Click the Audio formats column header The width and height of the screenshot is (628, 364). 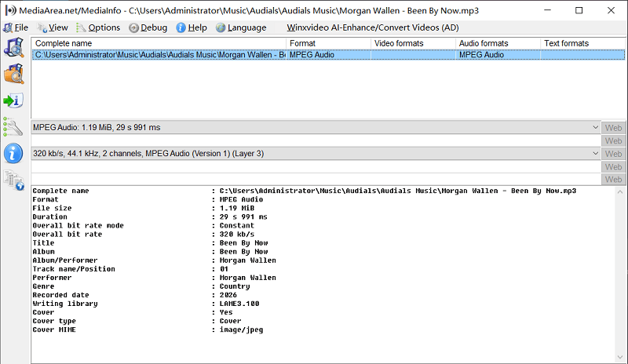click(x=498, y=43)
